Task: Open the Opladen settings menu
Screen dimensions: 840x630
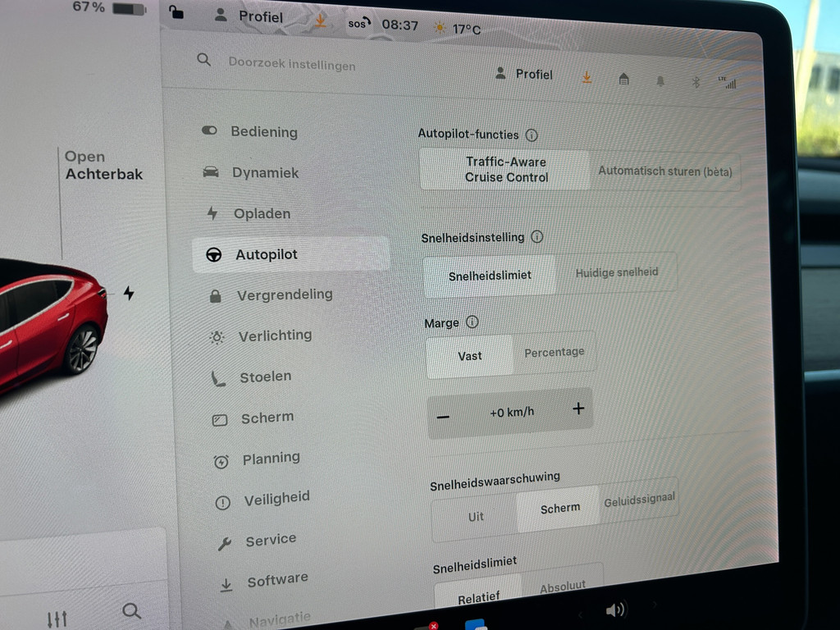Action: click(249, 213)
